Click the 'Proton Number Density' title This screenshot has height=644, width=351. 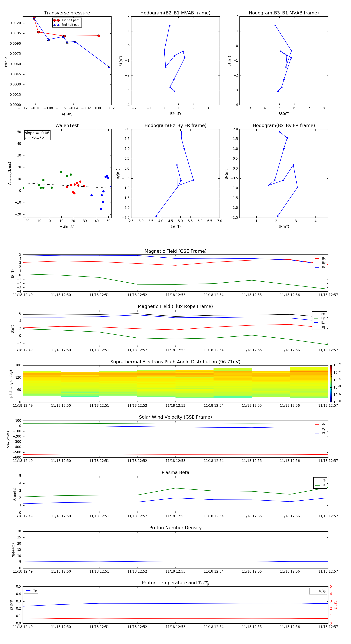[175, 528]
